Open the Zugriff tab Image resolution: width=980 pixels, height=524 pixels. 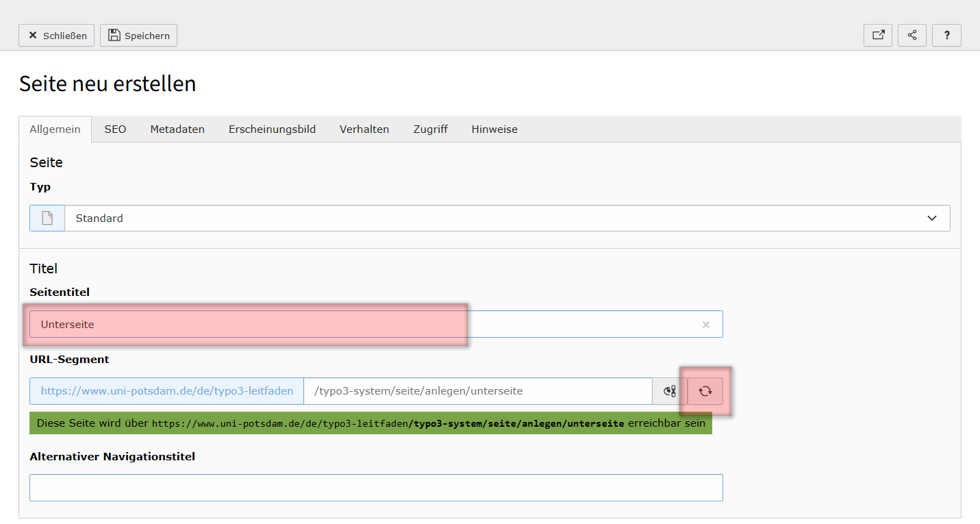[430, 129]
